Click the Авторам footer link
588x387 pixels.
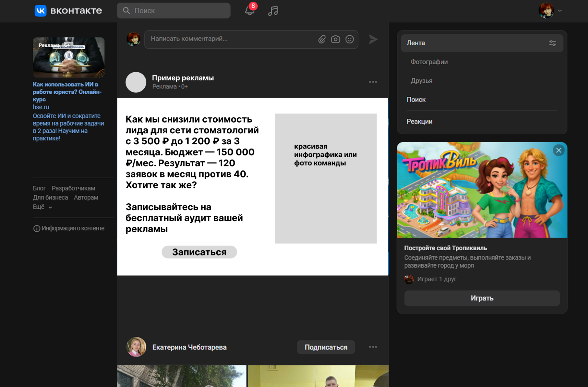click(x=86, y=197)
